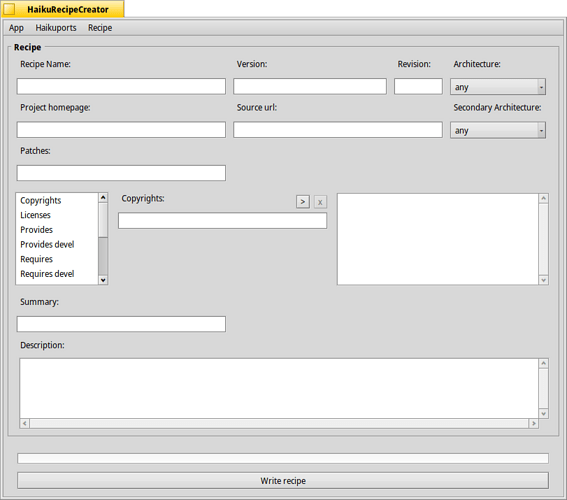Open the Secondary Architecture dropdown

point(498,130)
